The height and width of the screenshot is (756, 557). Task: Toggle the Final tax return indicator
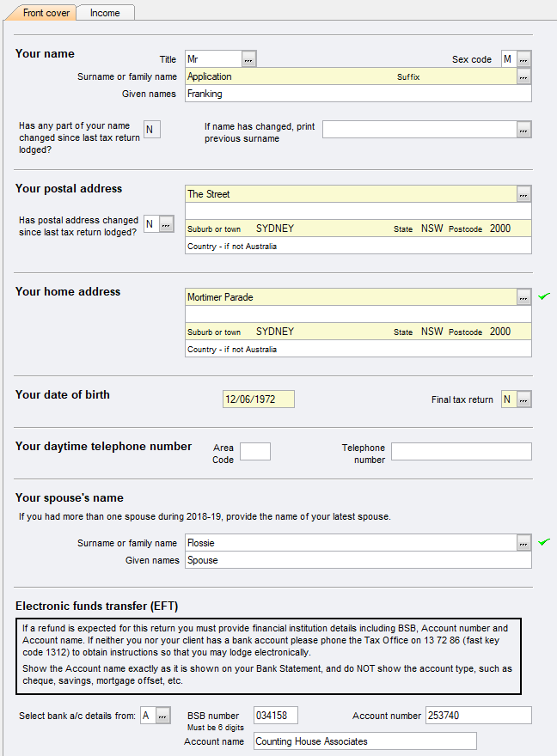click(x=509, y=399)
